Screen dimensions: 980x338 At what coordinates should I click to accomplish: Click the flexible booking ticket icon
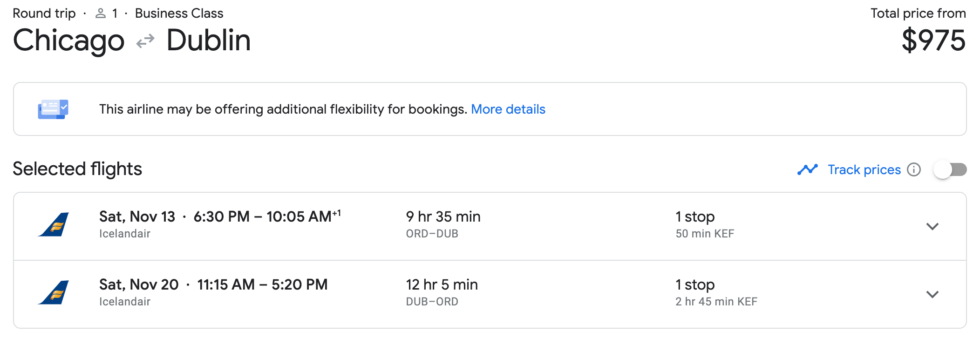[53, 109]
